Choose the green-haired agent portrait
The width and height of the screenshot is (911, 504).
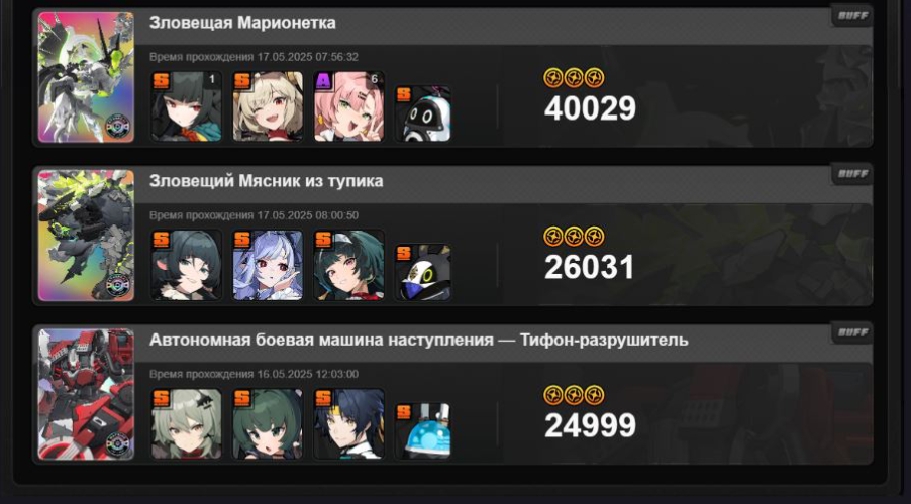click(268, 424)
